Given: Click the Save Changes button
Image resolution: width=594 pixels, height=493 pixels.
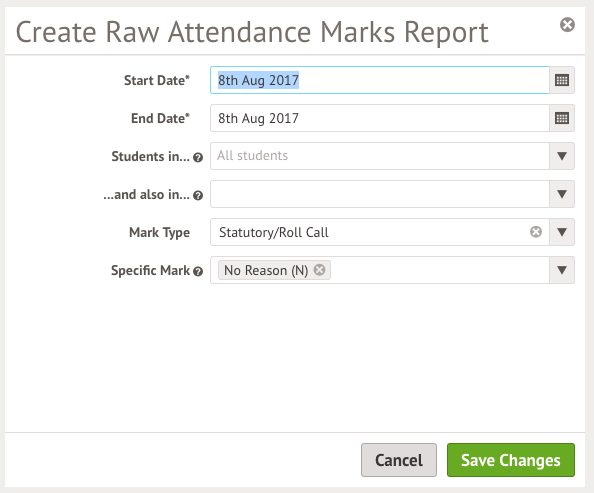Looking at the screenshot, I should pos(511,460).
